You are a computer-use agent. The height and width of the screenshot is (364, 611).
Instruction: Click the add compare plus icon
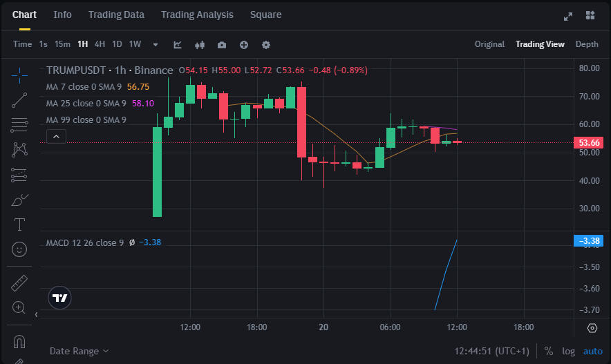pyautogui.click(x=244, y=45)
